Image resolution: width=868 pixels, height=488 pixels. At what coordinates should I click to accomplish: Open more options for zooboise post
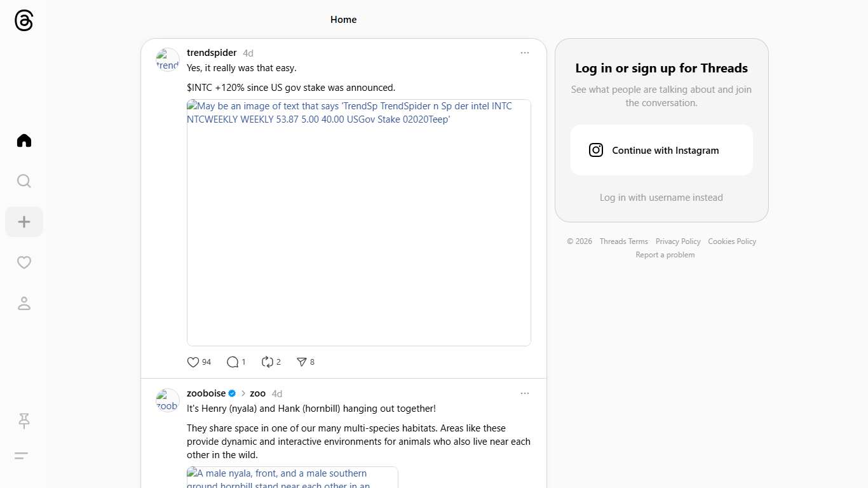pos(524,393)
